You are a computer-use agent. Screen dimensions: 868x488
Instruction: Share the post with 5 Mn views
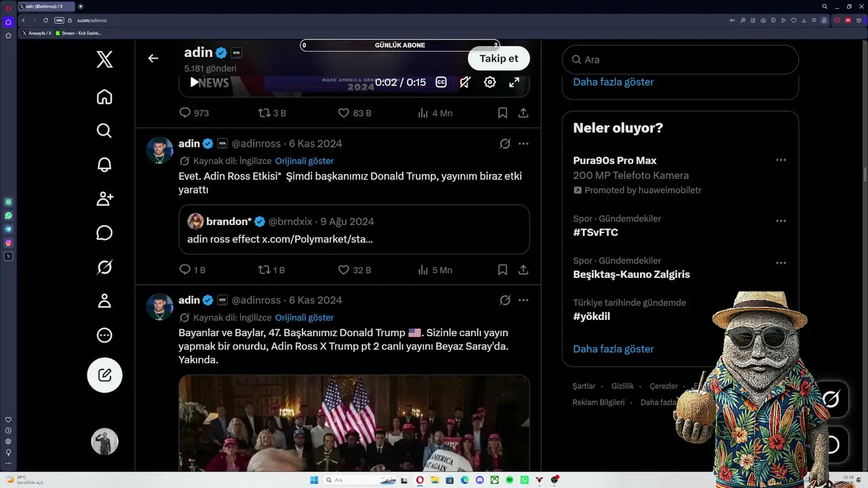coord(524,270)
